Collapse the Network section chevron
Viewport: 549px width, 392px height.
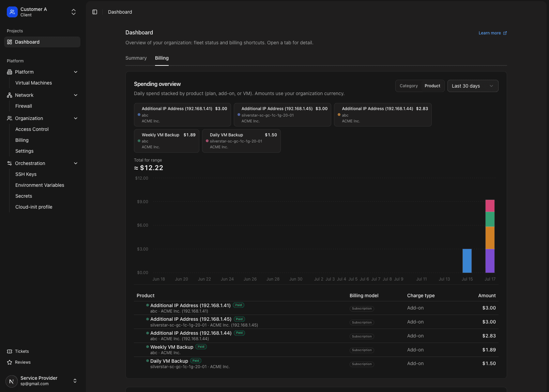[x=76, y=95]
